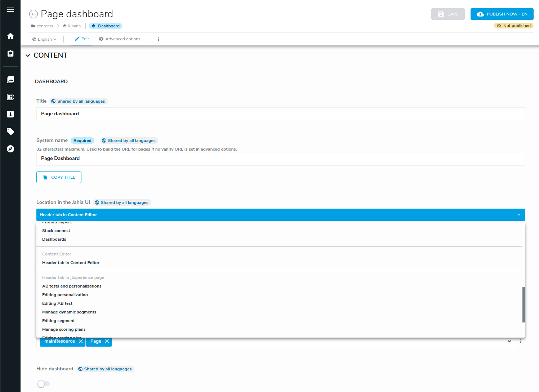539x392 pixels.
Task: Open the English language dropdown
Action: tap(44, 39)
